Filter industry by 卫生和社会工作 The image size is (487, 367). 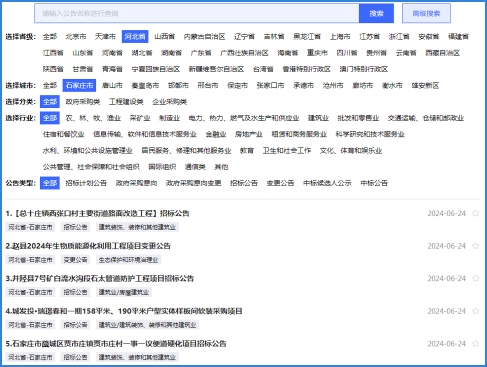[x=287, y=151]
